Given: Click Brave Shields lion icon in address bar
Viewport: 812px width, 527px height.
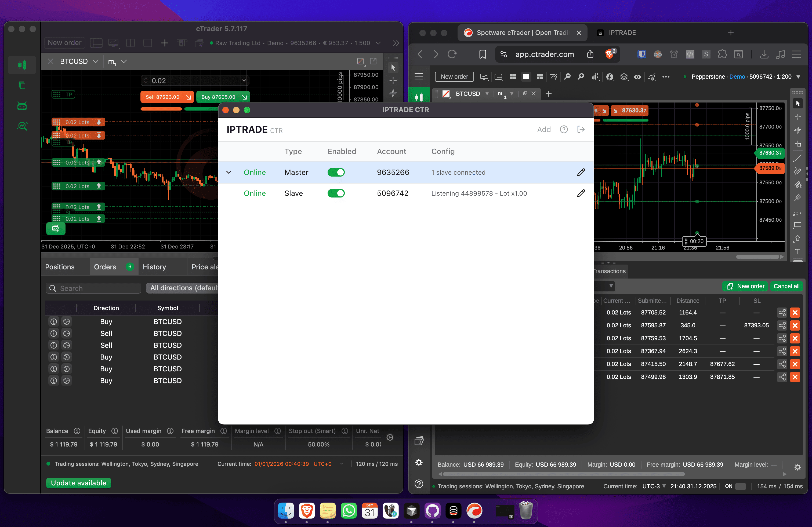Looking at the screenshot, I should [x=609, y=54].
